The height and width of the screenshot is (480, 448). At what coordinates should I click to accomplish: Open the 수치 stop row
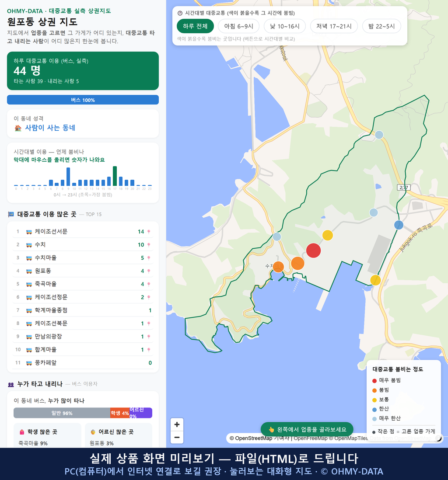83,245
